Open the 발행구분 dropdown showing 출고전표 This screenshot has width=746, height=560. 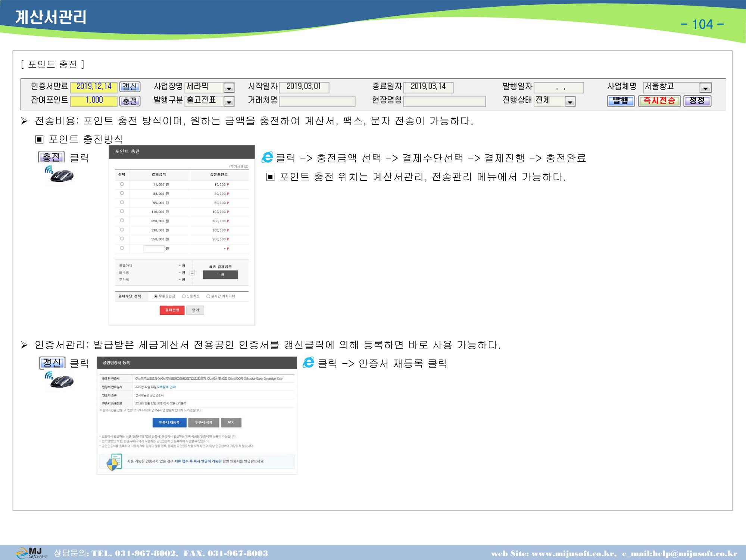click(229, 102)
